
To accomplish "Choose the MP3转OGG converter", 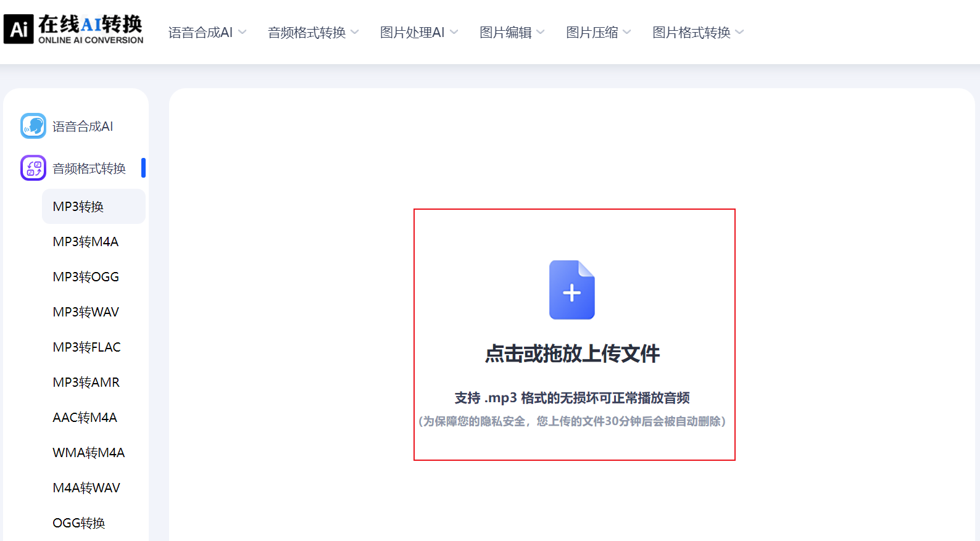I will coord(86,277).
